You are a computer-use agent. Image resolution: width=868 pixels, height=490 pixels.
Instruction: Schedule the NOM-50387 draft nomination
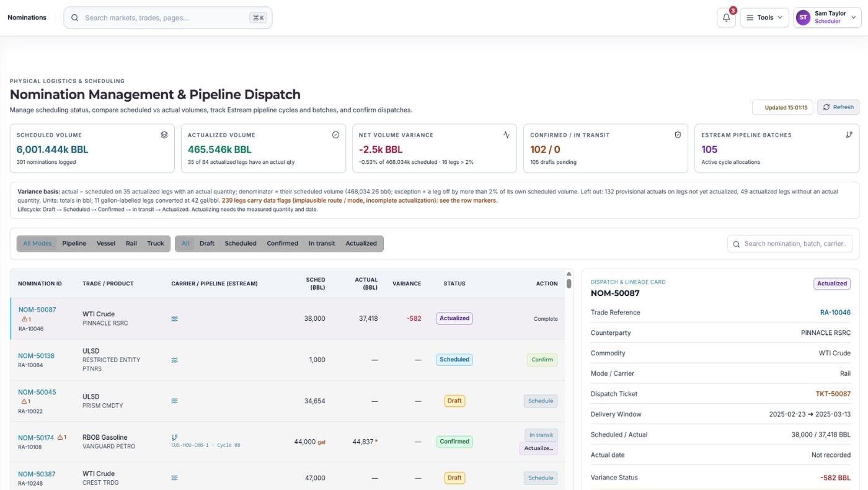pos(541,478)
